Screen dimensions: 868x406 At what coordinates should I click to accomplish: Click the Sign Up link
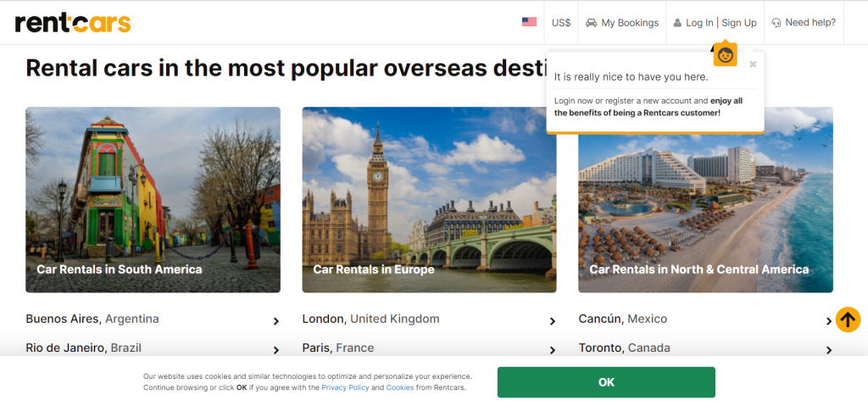739,23
